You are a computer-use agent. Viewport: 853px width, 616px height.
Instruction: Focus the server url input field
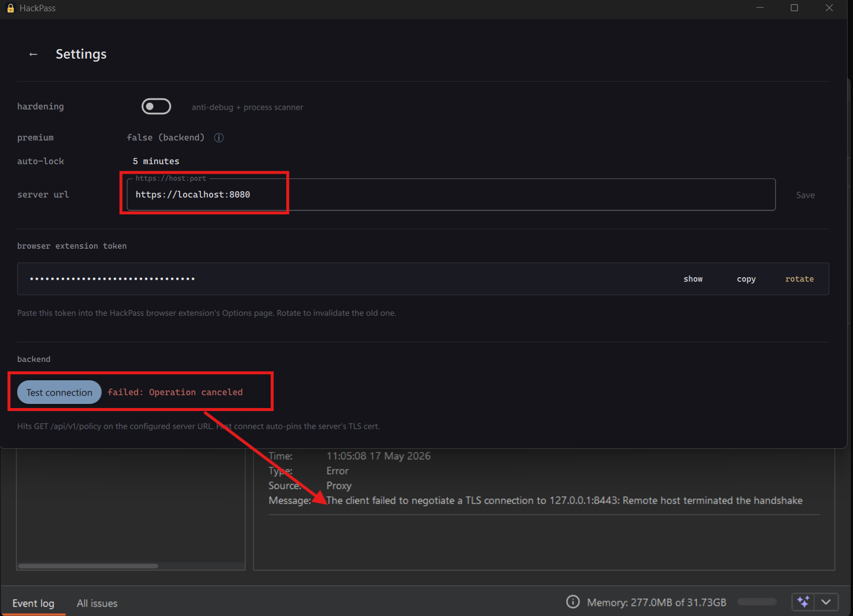pos(451,194)
